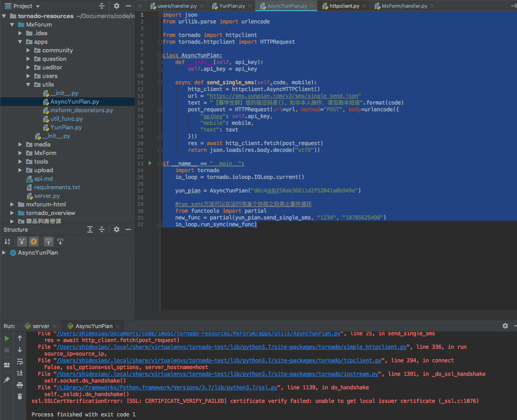Close the MxForm/handler.py editor tab
The image size is (517, 420).
(432, 6)
